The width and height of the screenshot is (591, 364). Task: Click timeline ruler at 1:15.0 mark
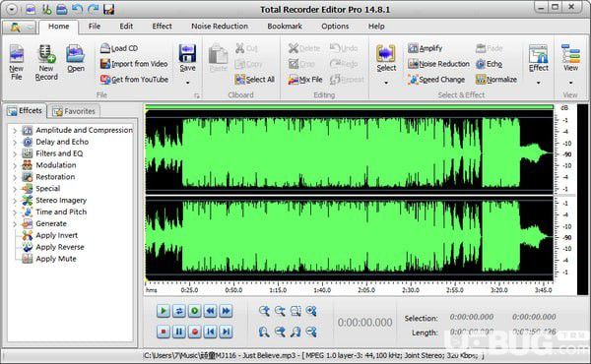click(278, 290)
